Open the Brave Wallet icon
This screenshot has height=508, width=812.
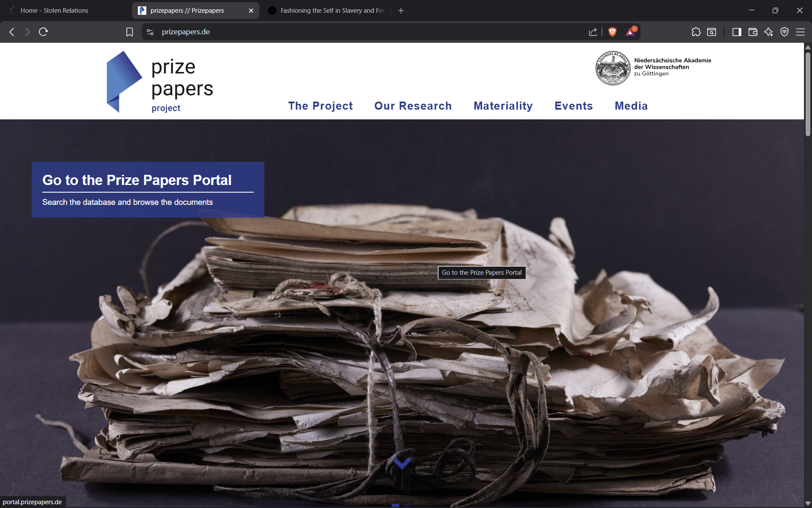[752, 32]
